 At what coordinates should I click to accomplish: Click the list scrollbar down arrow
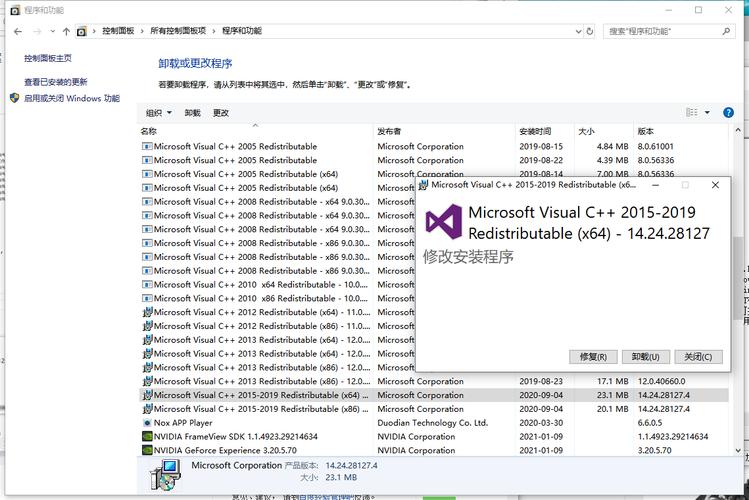(738, 450)
